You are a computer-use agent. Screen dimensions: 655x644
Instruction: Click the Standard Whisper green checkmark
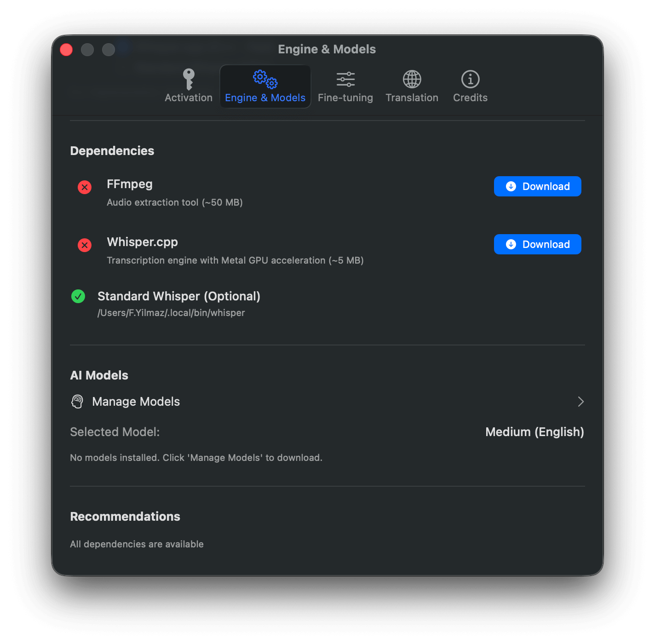(x=78, y=296)
